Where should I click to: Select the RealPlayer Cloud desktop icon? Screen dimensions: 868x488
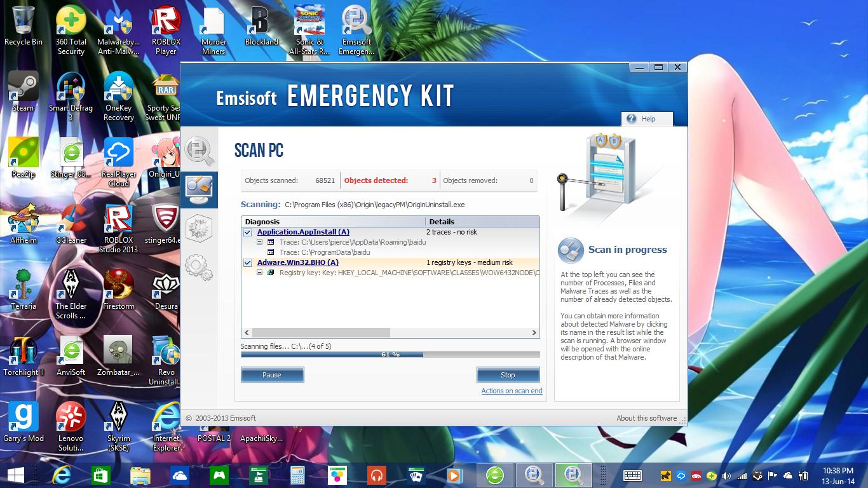(119, 162)
